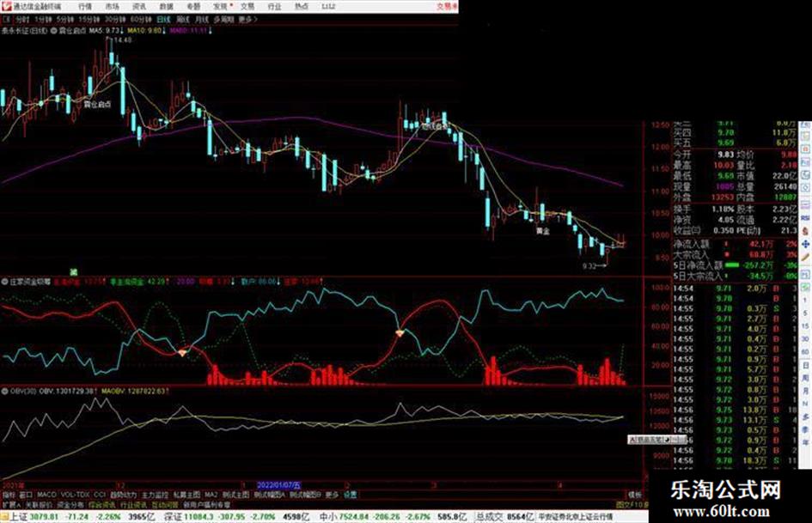The image size is (812, 523).
Task: Expand the 扩展∧ panel
Action: pos(11,504)
